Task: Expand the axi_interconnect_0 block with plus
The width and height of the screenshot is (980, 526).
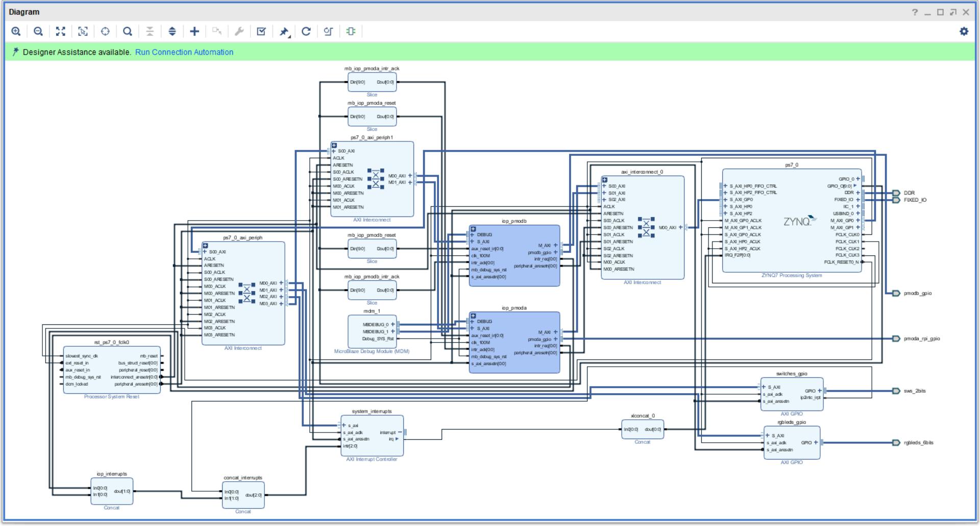Action: 604,180
